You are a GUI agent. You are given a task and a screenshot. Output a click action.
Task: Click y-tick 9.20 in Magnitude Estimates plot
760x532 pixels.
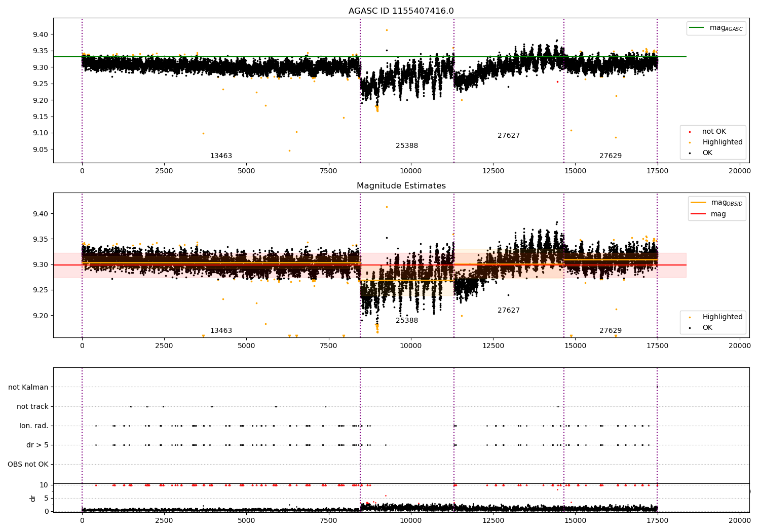tap(41, 316)
